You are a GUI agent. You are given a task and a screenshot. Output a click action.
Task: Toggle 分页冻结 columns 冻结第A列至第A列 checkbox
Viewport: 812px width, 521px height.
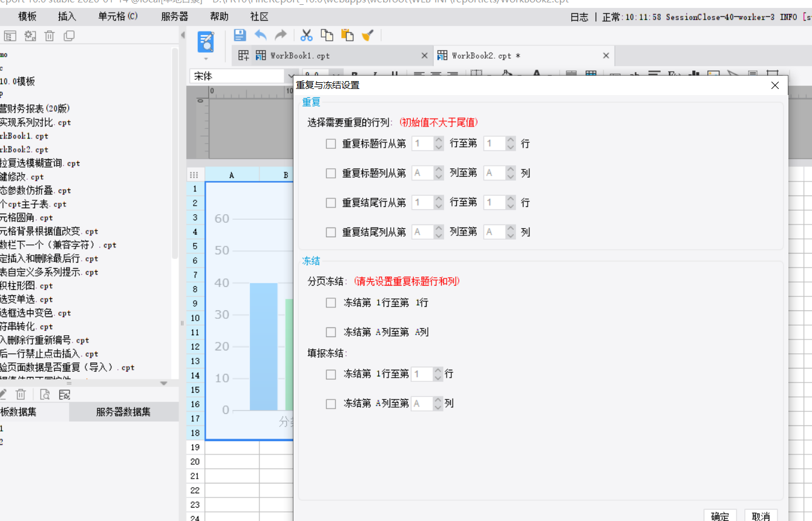[331, 332]
